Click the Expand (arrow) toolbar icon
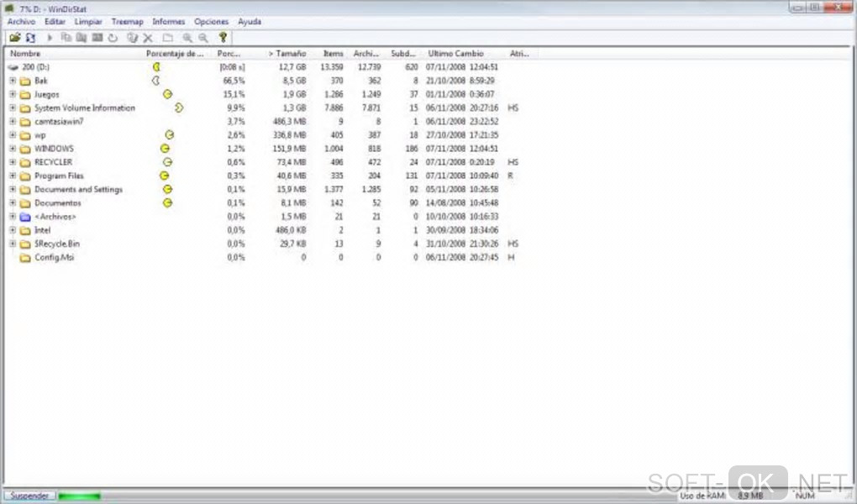This screenshot has height=504, width=857. click(50, 38)
